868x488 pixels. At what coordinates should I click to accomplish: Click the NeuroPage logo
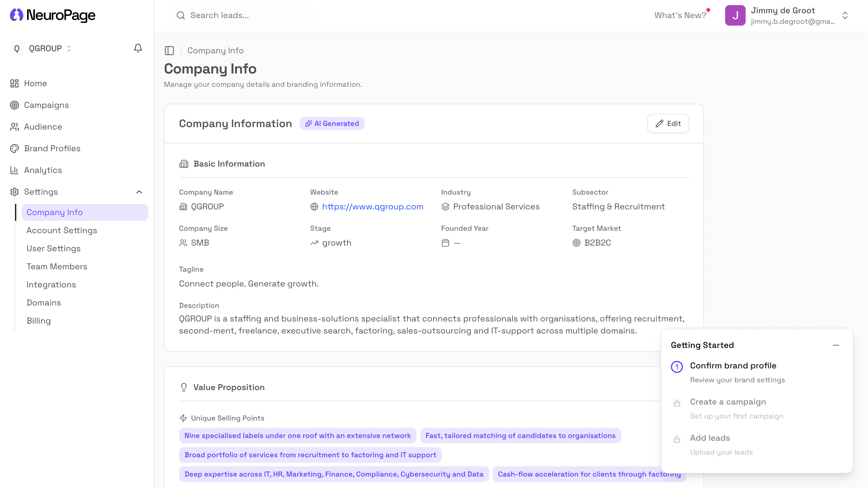(52, 15)
